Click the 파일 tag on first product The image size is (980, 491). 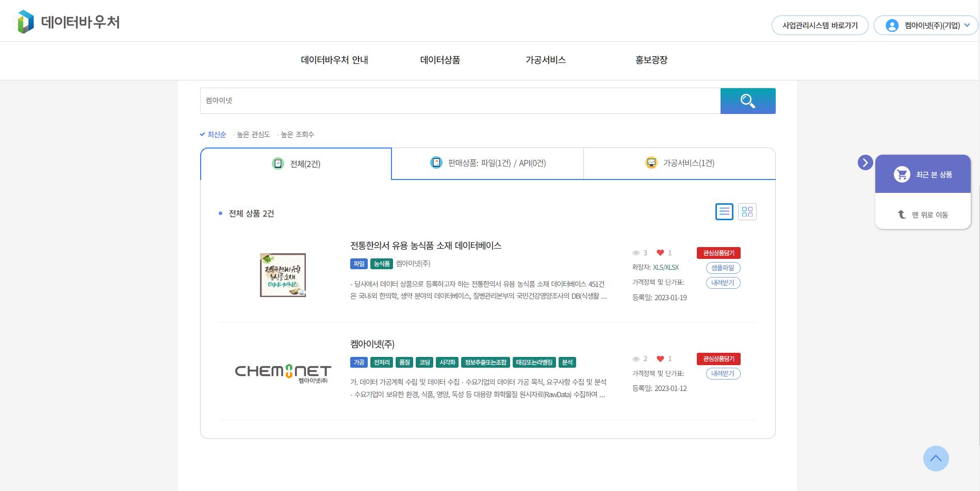pos(359,264)
